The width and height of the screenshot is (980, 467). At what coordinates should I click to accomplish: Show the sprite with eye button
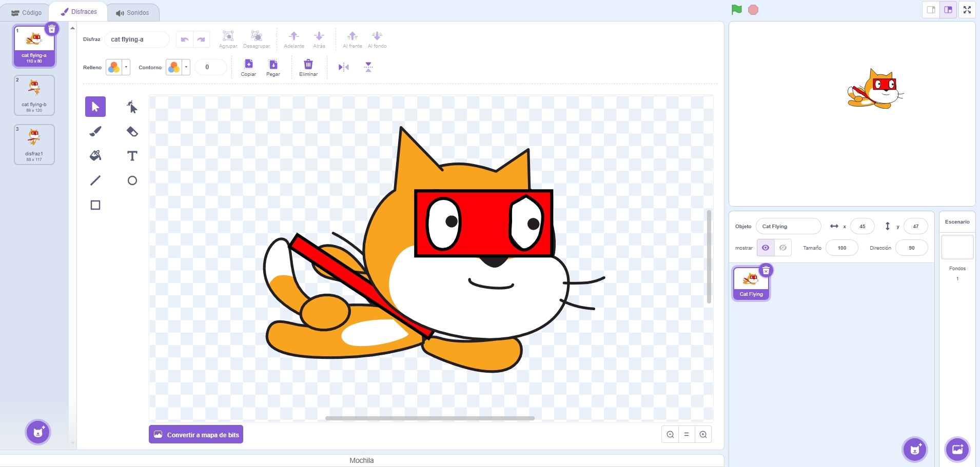click(766, 248)
